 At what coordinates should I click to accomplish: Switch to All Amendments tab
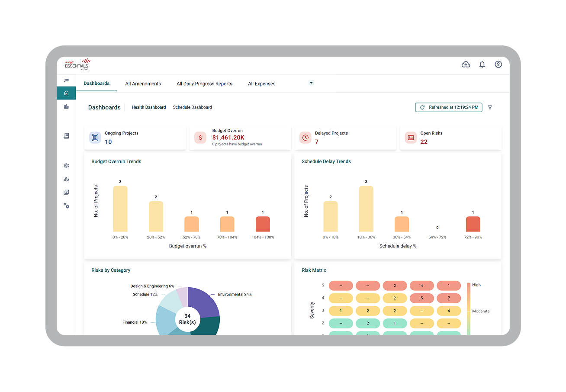click(143, 84)
